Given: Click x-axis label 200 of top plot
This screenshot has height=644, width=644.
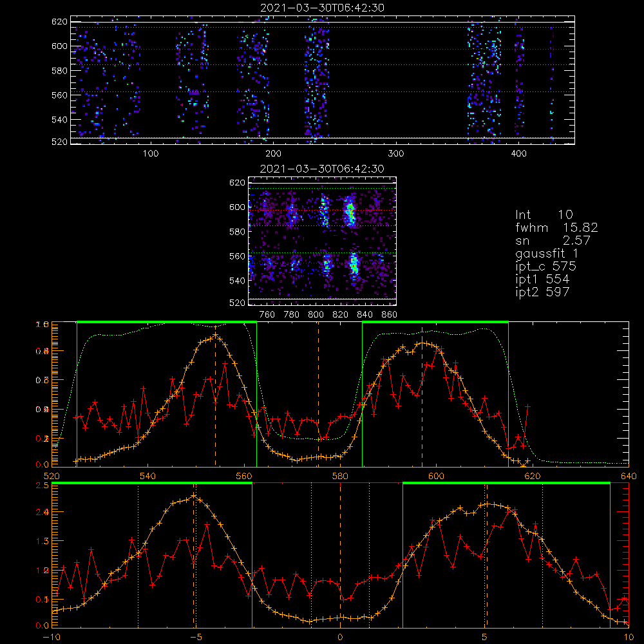Looking at the screenshot, I should point(273,154).
